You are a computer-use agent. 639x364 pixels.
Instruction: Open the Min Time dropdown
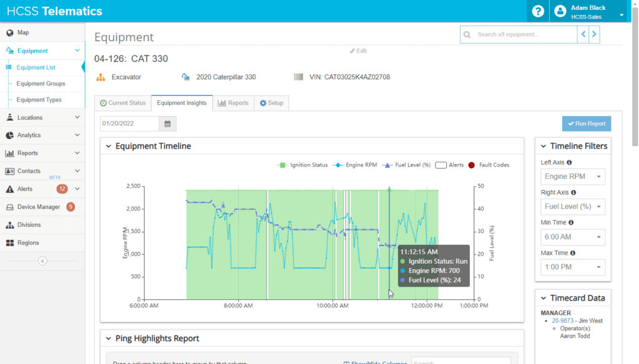(x=572, y=237)
